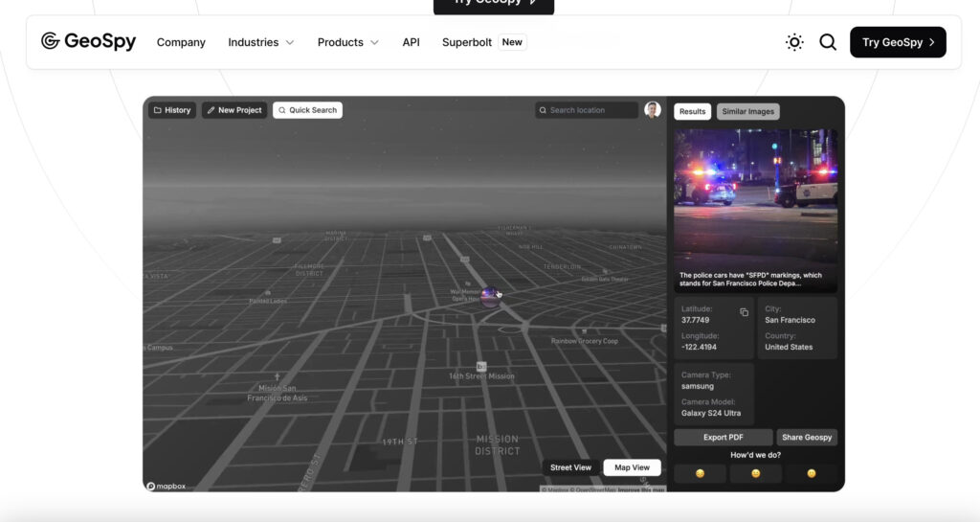
Task: Export the result as PDF
Action: pyautogui.click(x=724, y=437)
